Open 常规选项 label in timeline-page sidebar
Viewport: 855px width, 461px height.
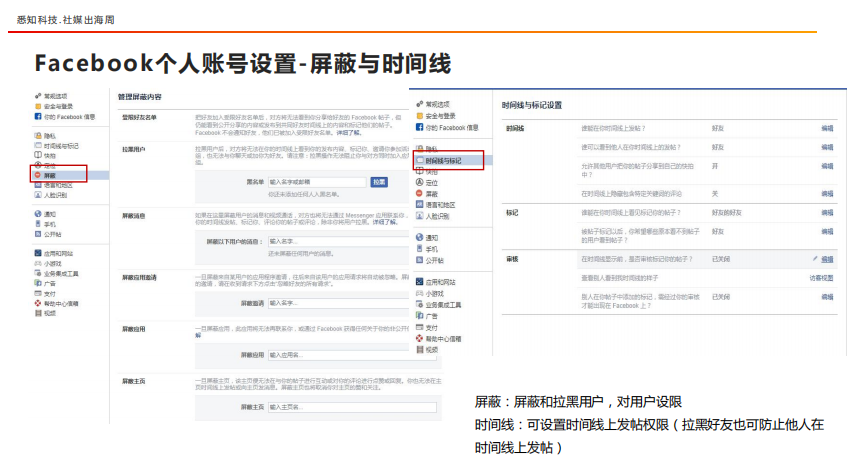pyautogui.click(x=437, y=104)
